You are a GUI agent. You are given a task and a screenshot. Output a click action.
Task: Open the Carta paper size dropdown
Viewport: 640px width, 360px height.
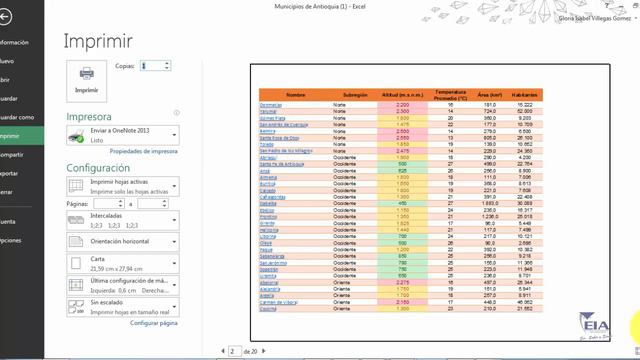pyautogui.click(x=123, y=264)
